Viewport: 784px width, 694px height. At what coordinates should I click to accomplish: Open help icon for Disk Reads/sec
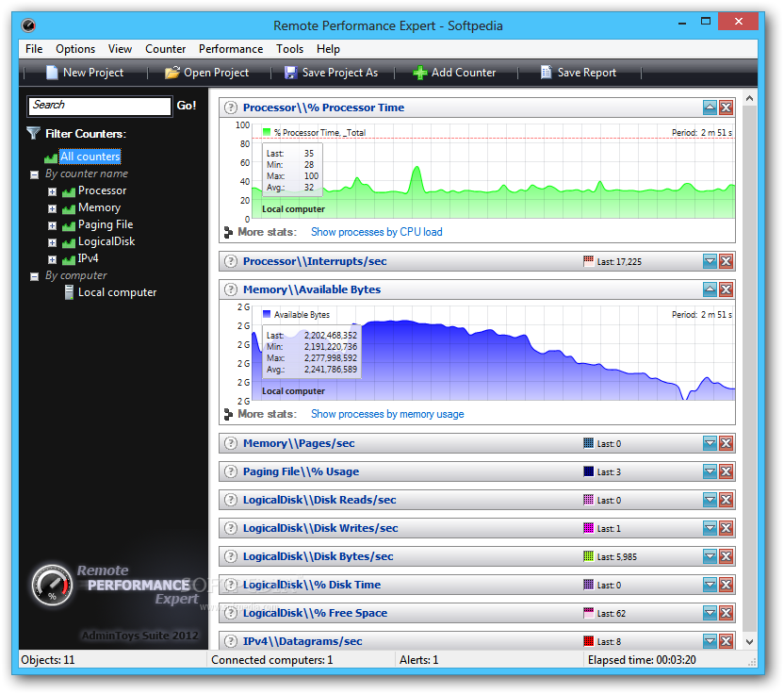[x=231, y=500]
